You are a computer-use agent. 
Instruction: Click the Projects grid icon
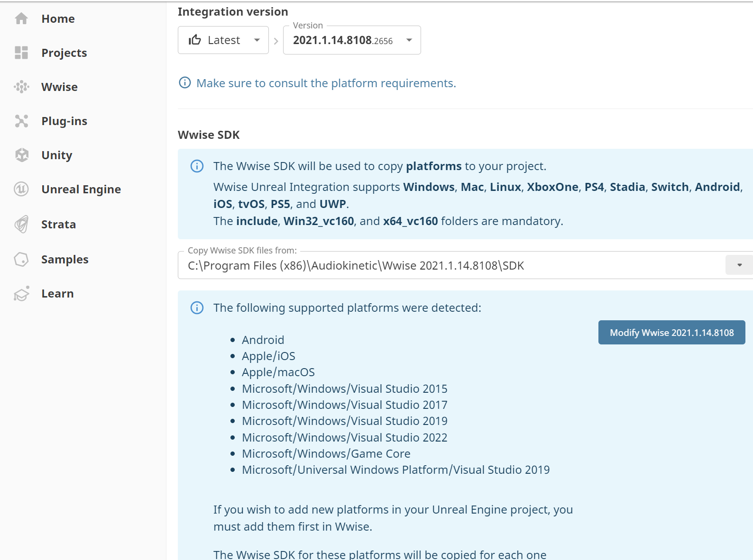click(x=21, y=53)
